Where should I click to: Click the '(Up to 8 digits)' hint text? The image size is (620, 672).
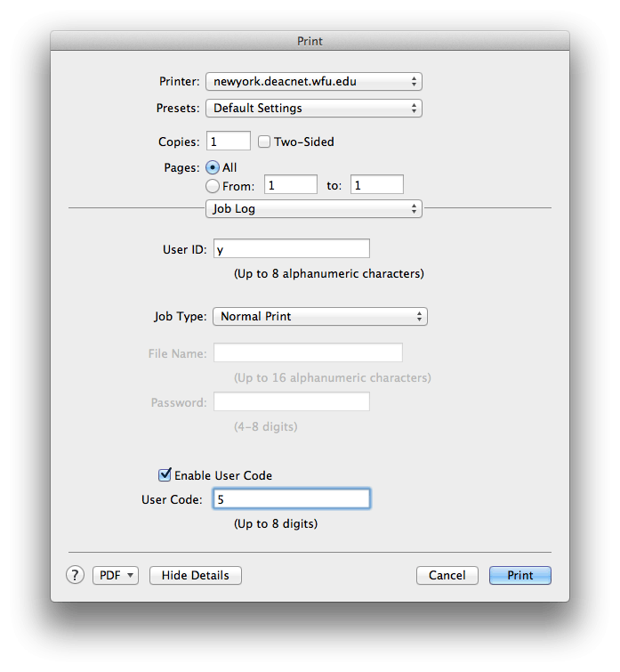[x=276, y=523]
